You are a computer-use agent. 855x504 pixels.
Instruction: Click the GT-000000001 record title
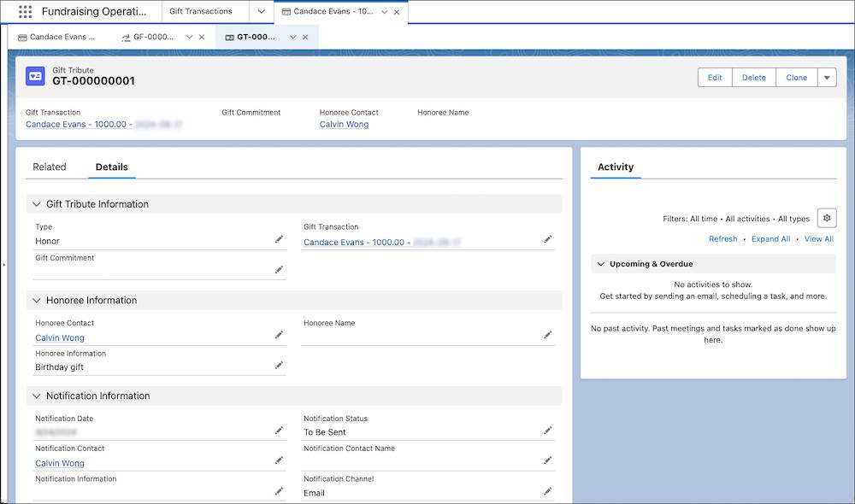(93, 81)
